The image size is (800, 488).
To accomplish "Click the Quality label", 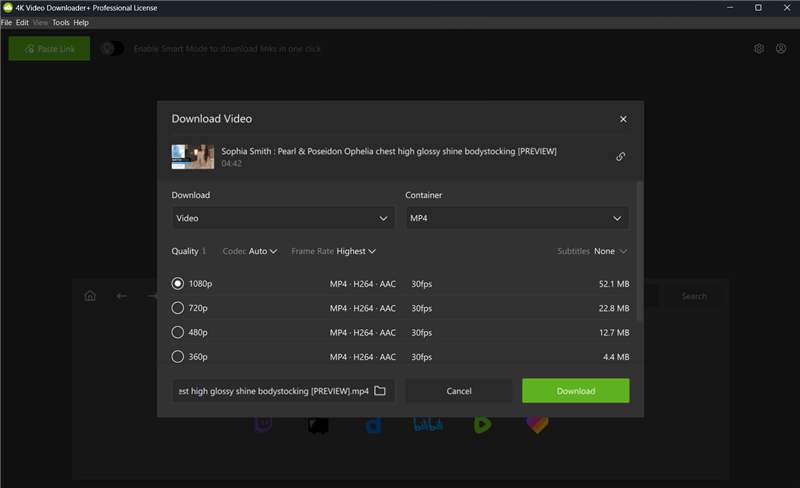I will 185,251.
